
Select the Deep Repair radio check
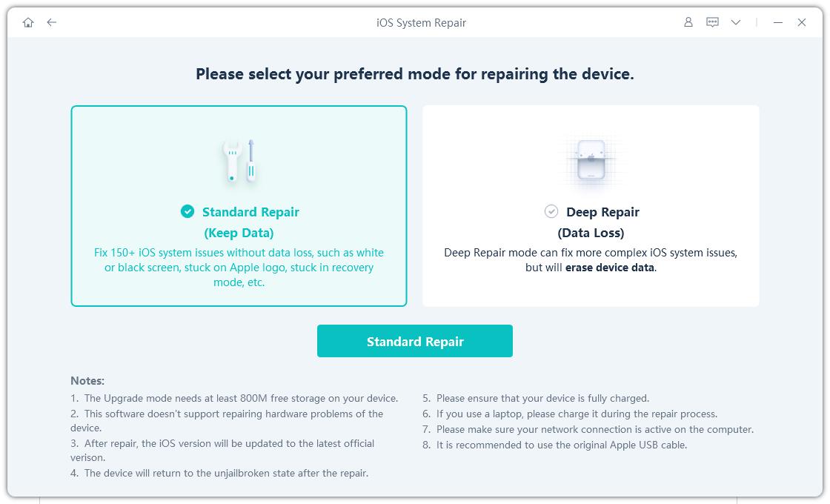tap(551, 212)
